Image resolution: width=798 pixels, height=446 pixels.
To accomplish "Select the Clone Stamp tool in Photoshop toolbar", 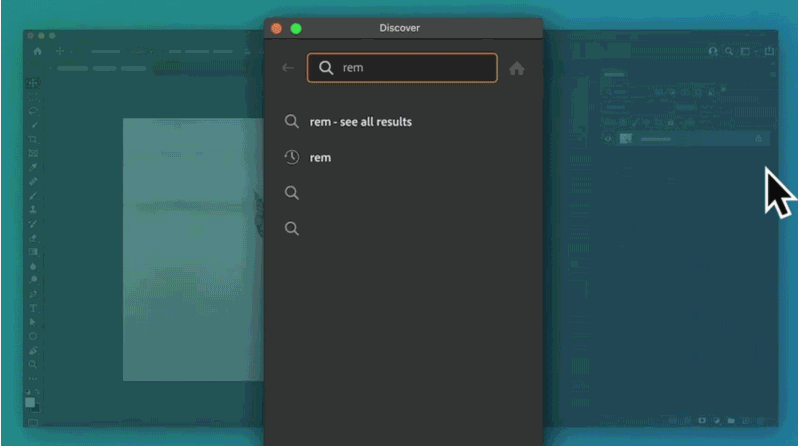I will [33, 209].
